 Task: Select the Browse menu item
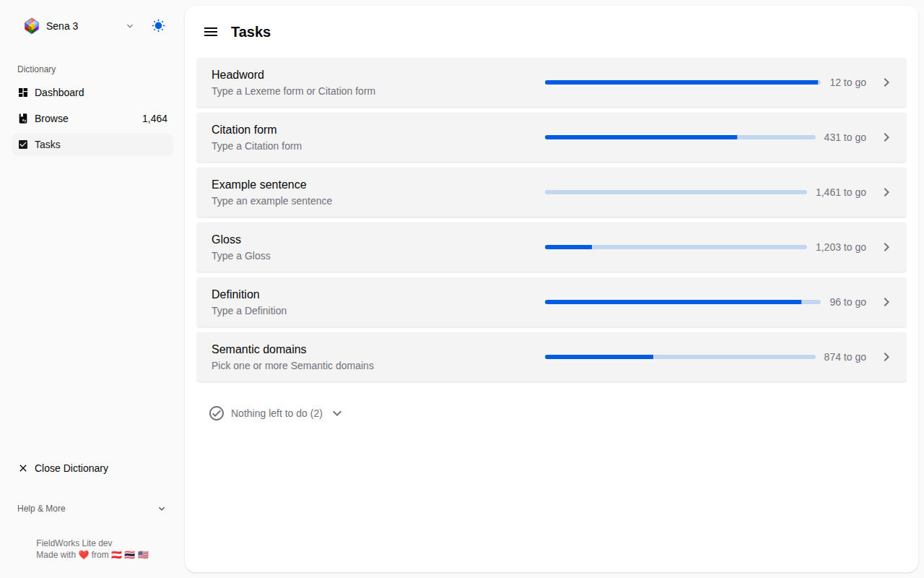92,118
